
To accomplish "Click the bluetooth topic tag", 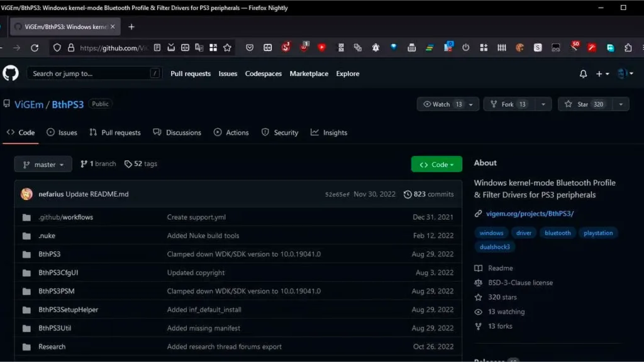I will 557,233.
